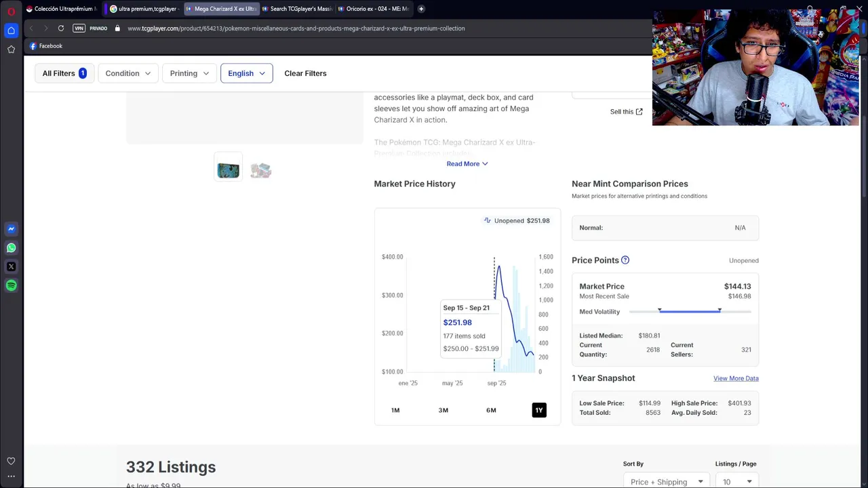The image size is (868, 488).
Task: Open the Opera sidebar home icon
Action: point(11,30)
